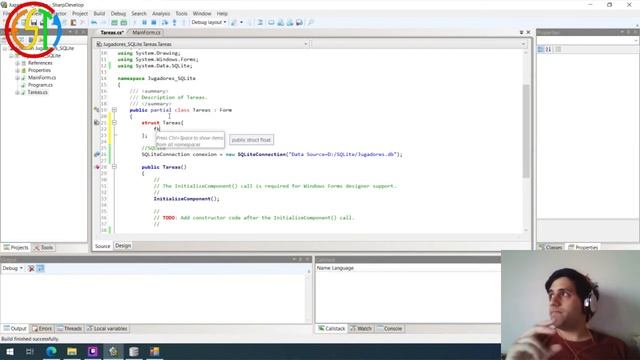640x360 pixels.
Task: Open the Search menu
Action: pos(139,13)
